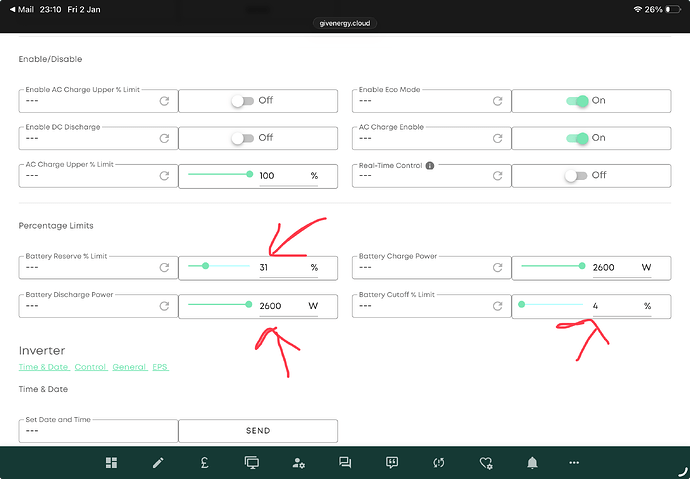
Task: Open the notifications bell icon
Action: (x=533, y=463)
